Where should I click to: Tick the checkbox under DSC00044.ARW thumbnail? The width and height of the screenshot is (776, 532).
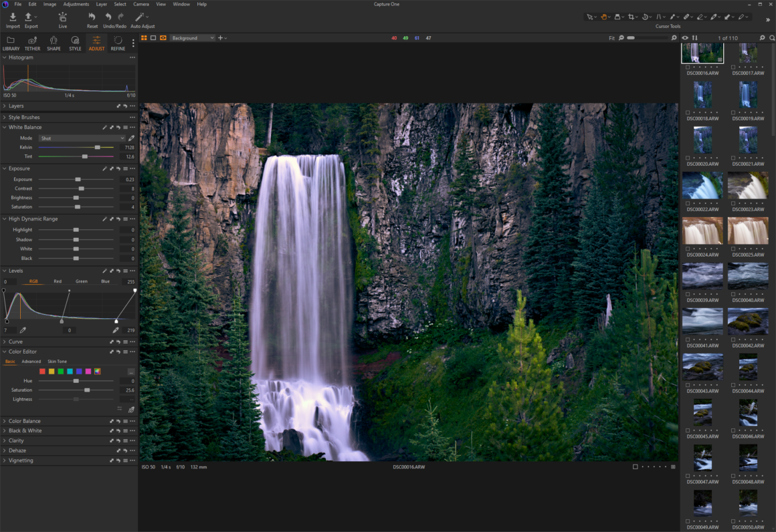[x=733, y=385]
